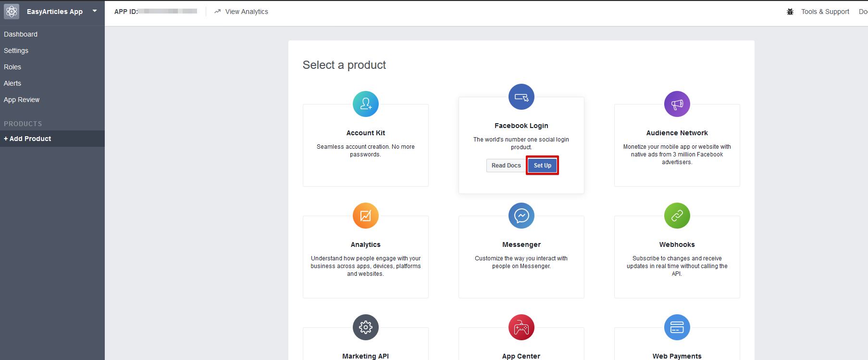868x360 pixels.
Task: Click the Facebook Login title
Action: (x=521, y=126)
